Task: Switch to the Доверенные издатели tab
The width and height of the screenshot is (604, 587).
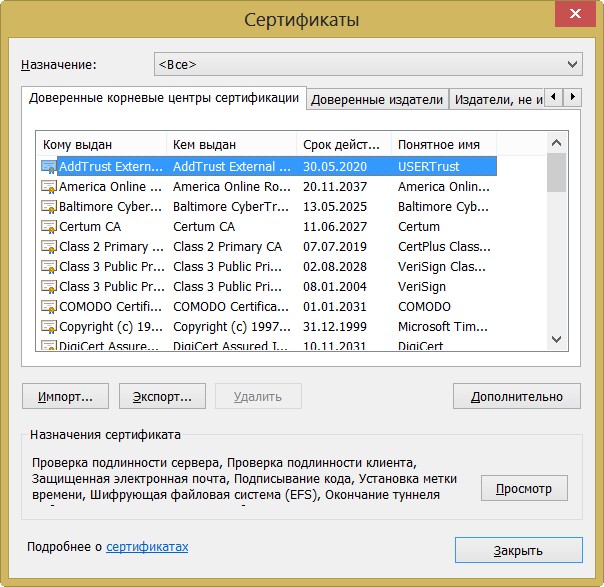Action: click(377, 100)
